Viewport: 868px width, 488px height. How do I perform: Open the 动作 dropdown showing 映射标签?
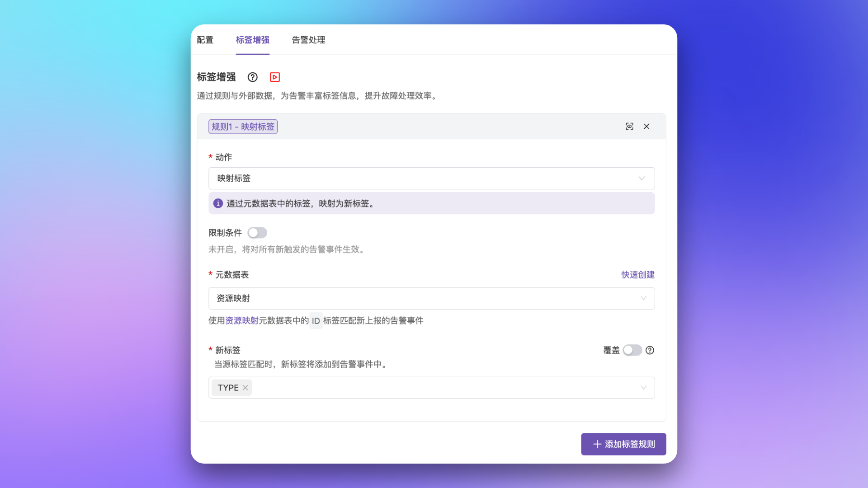pyautogui.click(x=431, y=178)
